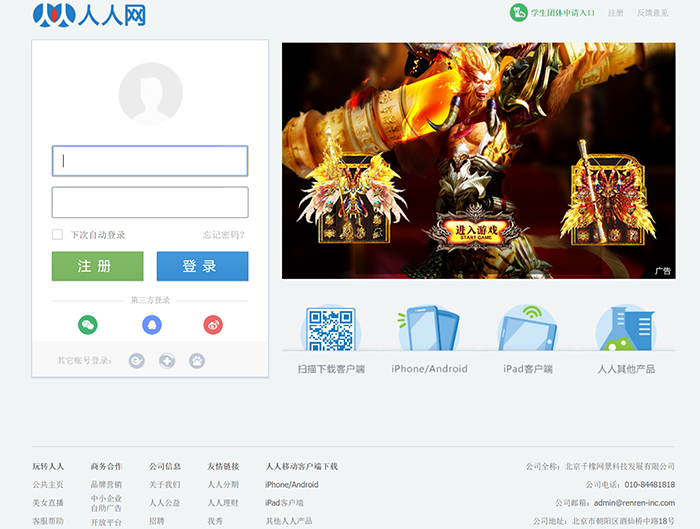This screenshot has height=529, width=700.
Task: Click the 第三方登录 section label
Action: [x=150, y=300]
